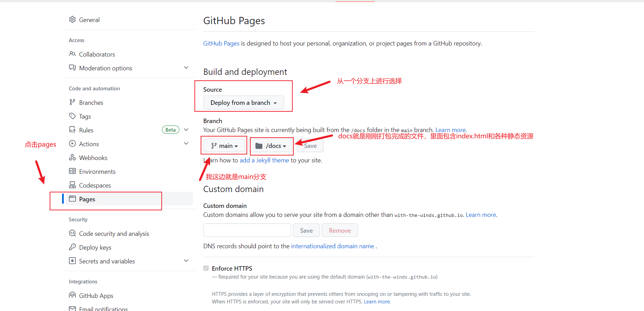Open the GitHub Pages documentation link
The height and width of the screenshot is (311, 644).
tap(221, 43)
